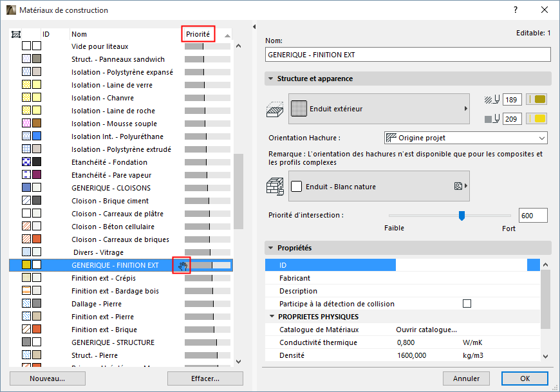Click the background pen color swatch 209
The width and height of the screenshot is (560, 392).
[x=537, y=119]
